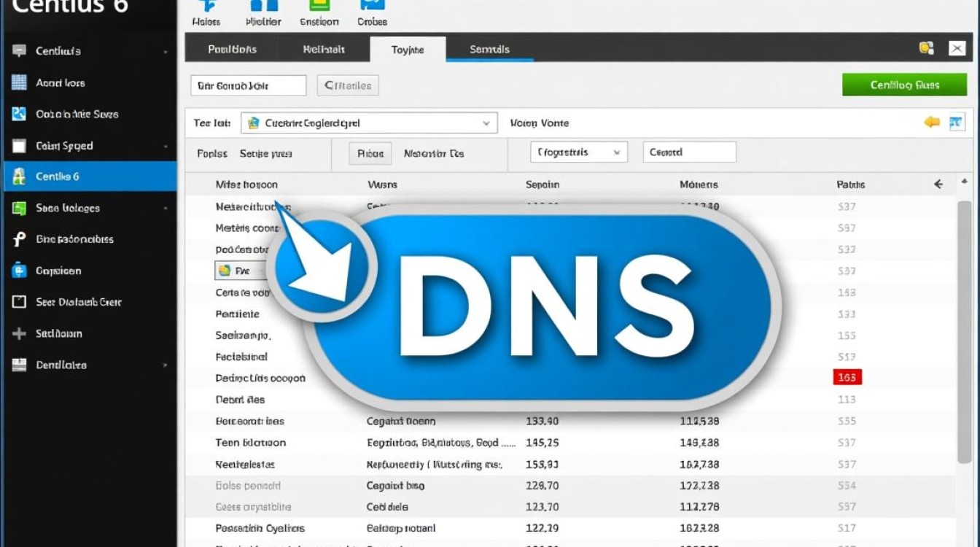Click the green Gnstioon toolbar icon

pyautogui.click(x=319, y=4)
